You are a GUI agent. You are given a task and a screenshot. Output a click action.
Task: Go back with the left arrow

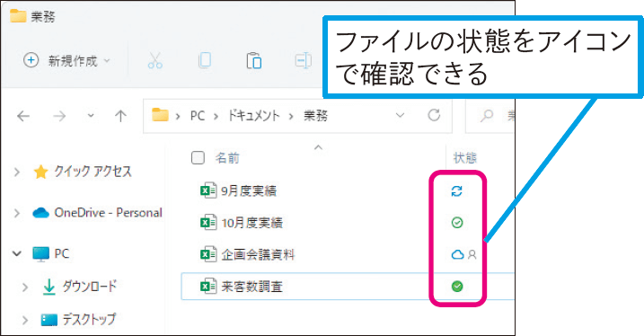(x=23, y=116)
